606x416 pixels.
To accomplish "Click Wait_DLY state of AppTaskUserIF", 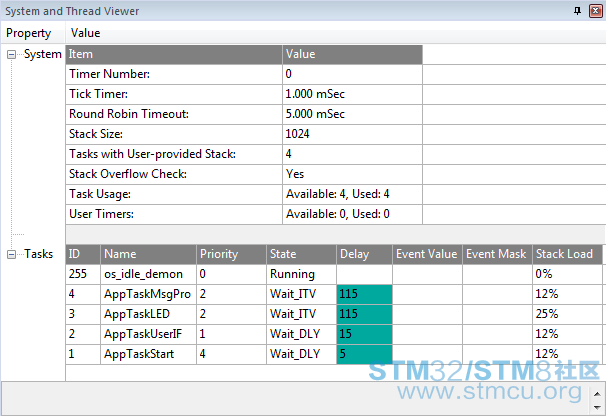I will pos(301,334).
